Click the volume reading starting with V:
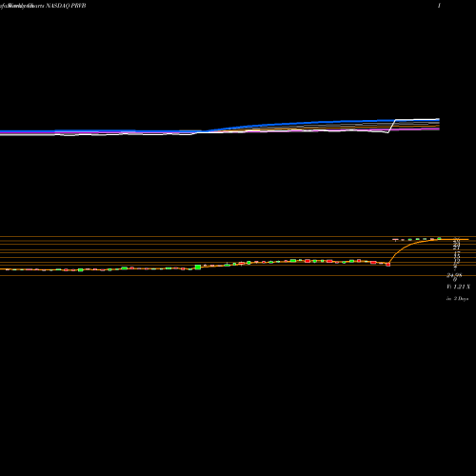Image resolution: width=476 pixels, height=476 pixels. 458,287
